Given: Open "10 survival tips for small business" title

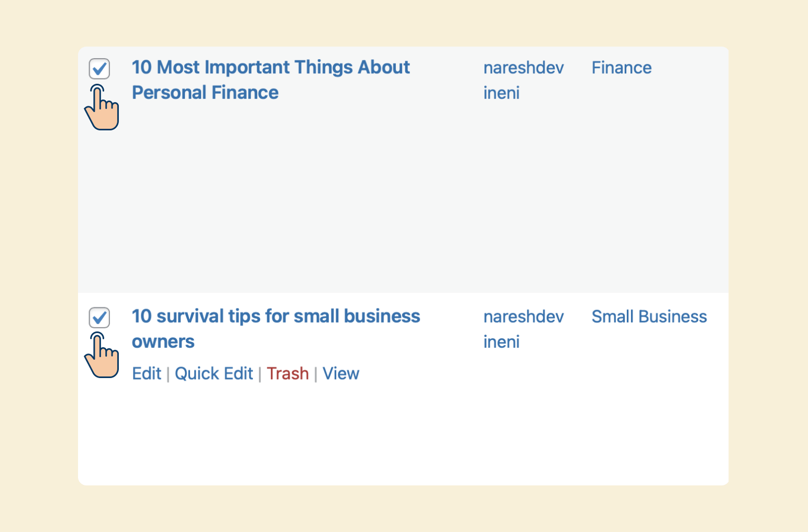Looking at the screenshot, I should [x=276, y=316].
